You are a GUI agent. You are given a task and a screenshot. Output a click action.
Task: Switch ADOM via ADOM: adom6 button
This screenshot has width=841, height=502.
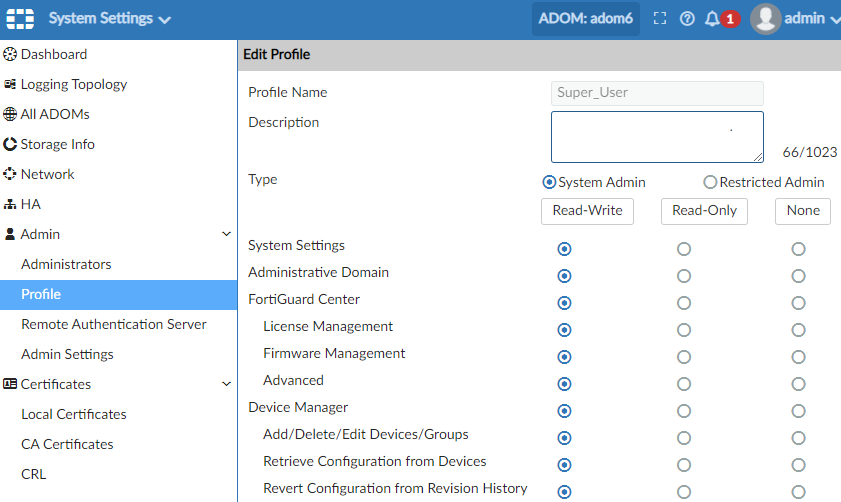[585, 19]
